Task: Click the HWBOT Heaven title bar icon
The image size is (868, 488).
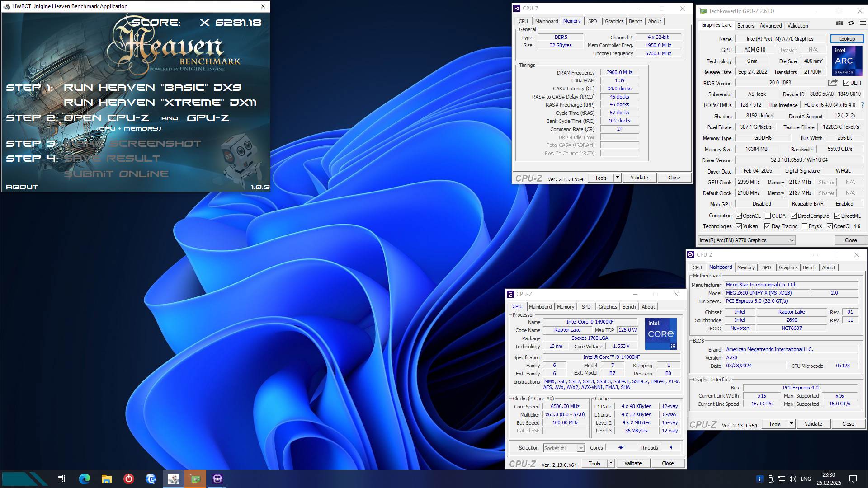Action: click(7, 6)
